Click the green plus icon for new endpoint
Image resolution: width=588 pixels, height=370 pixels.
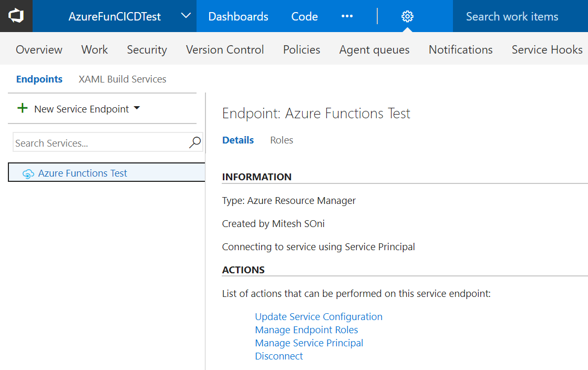coord(23,108)
